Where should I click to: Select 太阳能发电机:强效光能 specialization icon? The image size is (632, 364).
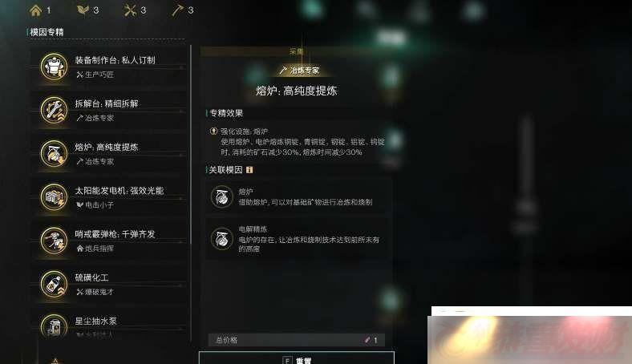point(54,197)
